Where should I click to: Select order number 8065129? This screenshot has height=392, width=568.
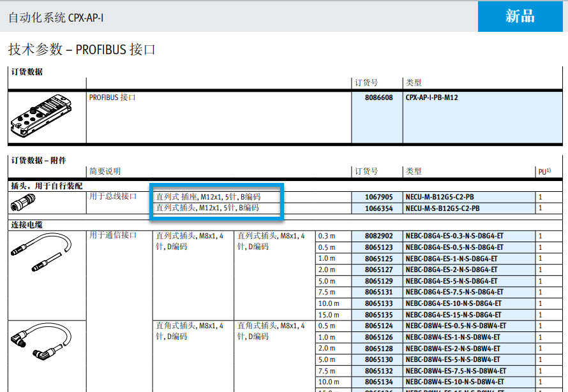pyautogui.click(x=378, y=281)
